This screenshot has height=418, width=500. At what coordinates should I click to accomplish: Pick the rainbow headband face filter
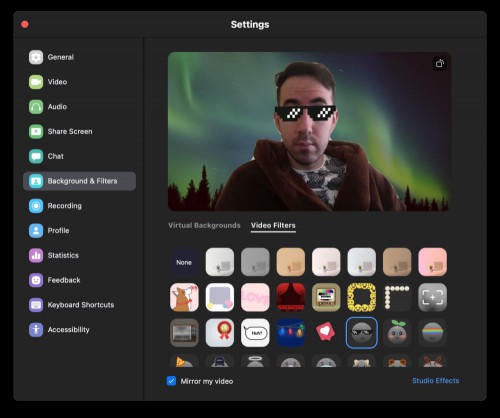click(432, 333)
